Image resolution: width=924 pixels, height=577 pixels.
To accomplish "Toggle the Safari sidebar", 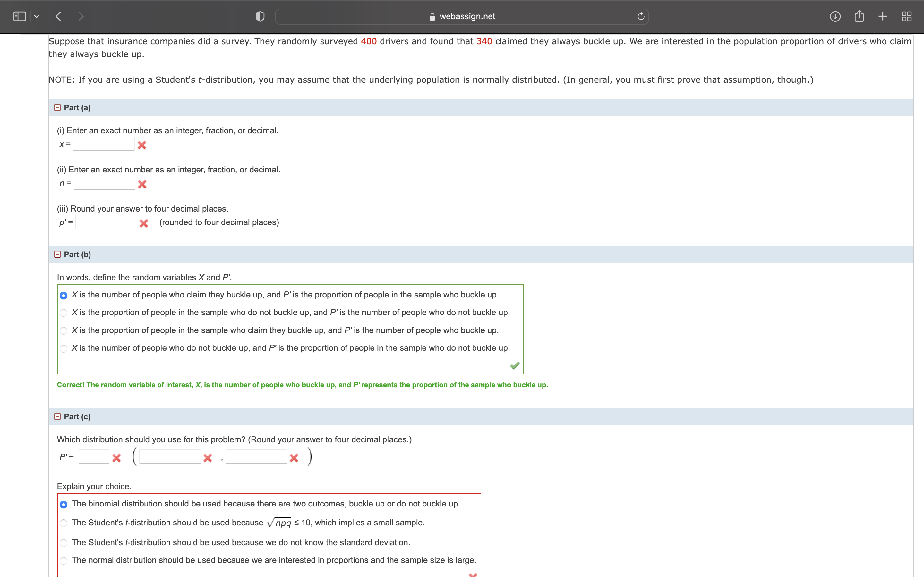I will pyautogui.click(x=19, y=16).
